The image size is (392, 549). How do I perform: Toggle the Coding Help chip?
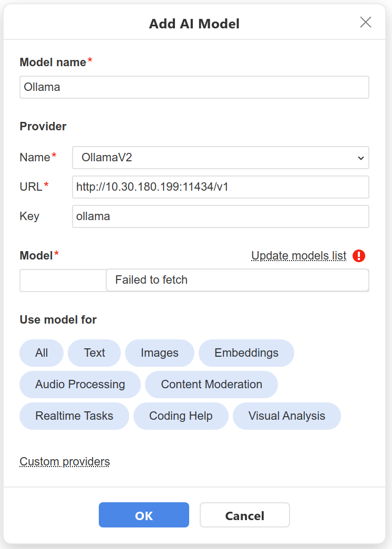click(x=181, y=416)
